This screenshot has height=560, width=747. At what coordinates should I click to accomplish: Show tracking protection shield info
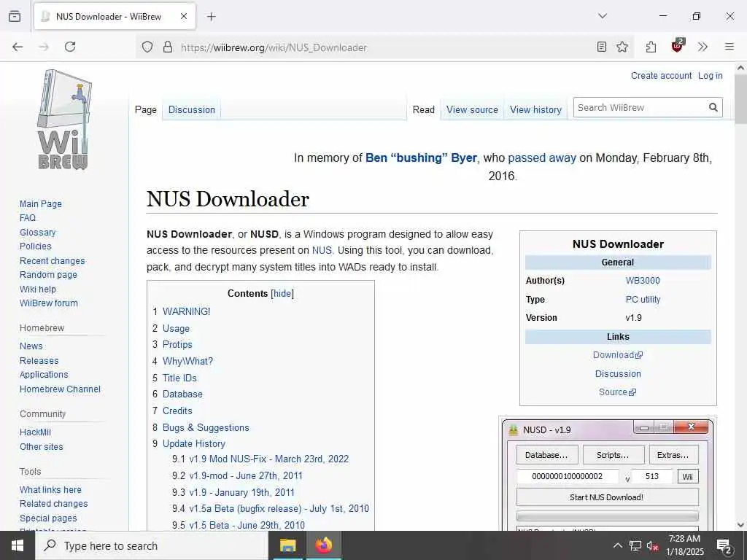(147, 47)
